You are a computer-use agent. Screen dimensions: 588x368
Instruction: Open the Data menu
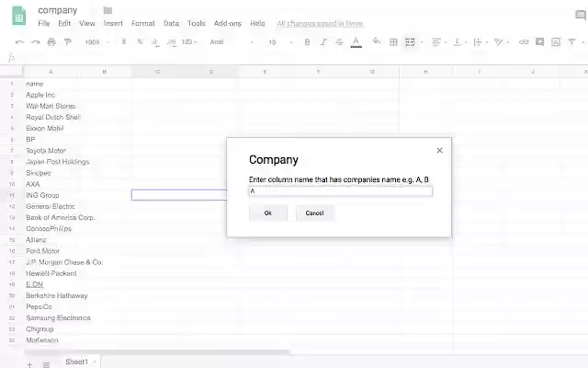171,23
